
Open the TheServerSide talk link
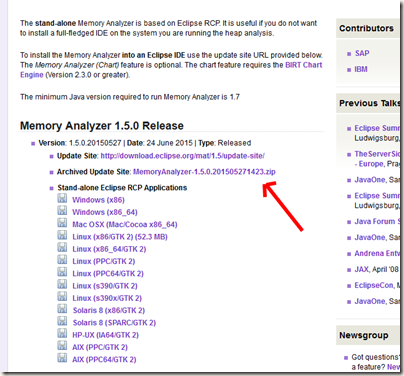click(377, 154)
